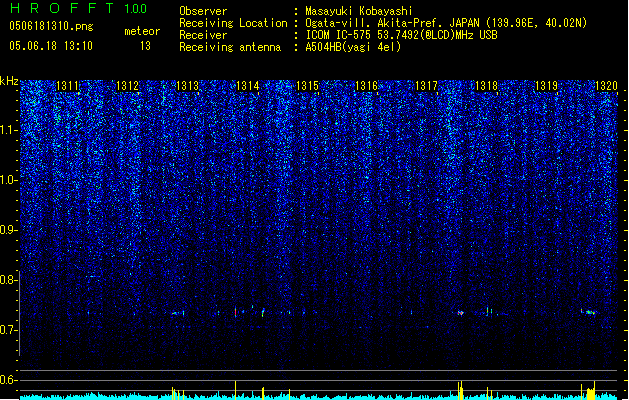Image resolution: width=629 pixels, height=400 pixels.
Task: Click the 1315 time marker
Action: [x=307, y=86]
